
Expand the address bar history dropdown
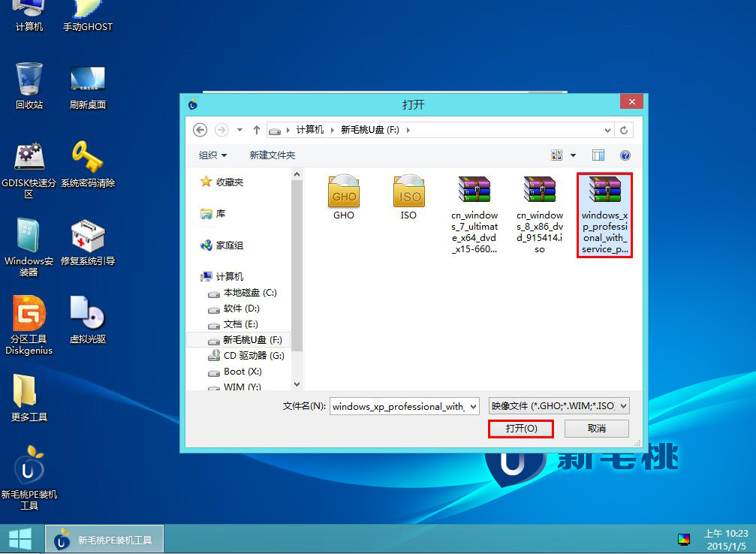pos(607,130)
